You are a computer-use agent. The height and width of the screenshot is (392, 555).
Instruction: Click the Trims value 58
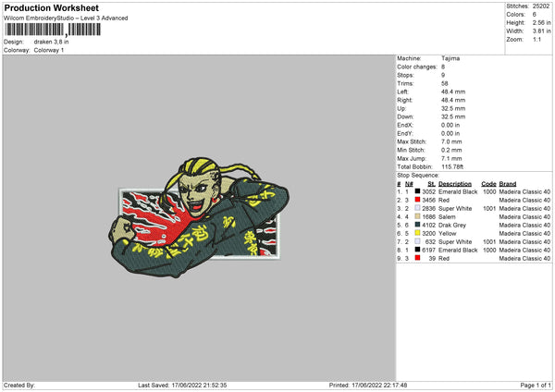(x=445, y=83)
